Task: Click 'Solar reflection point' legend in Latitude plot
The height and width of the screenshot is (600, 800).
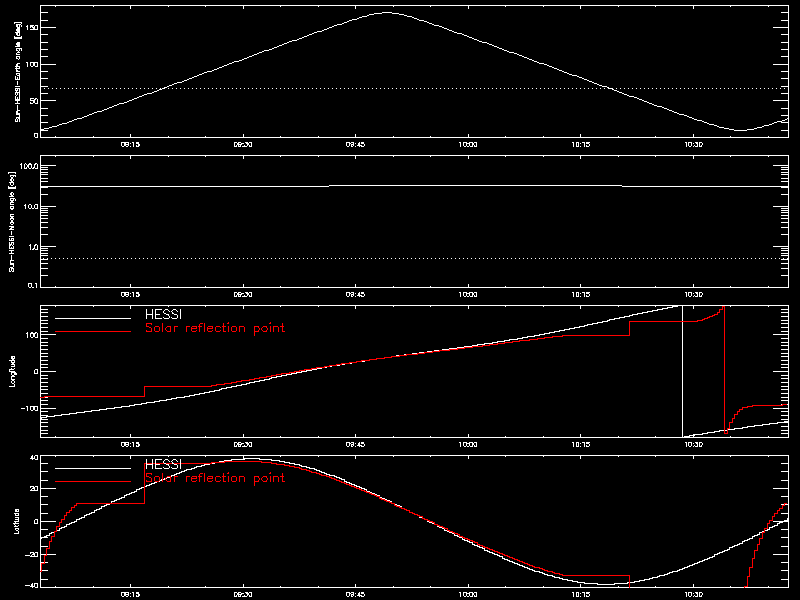Action: pos(215,478)
